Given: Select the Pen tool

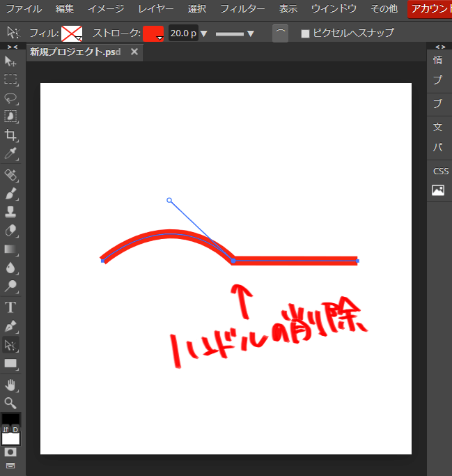Looking at the screenshot, I should pyautogui.click(x=10, y=326).
